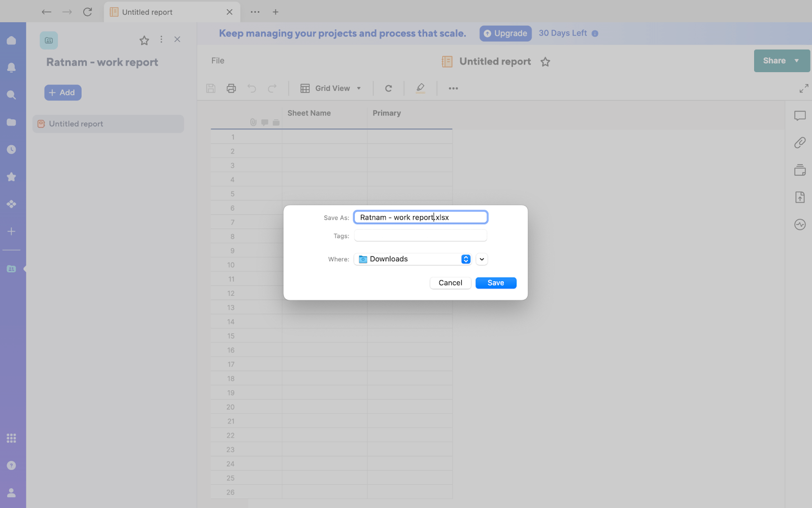Open the Grid View dropdown
This screenshot has width=812, height=508.
click(x=330, y=88)
